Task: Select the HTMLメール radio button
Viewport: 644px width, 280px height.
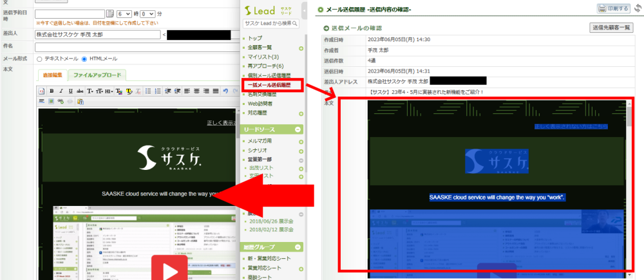Action: [x=84, y=59]
